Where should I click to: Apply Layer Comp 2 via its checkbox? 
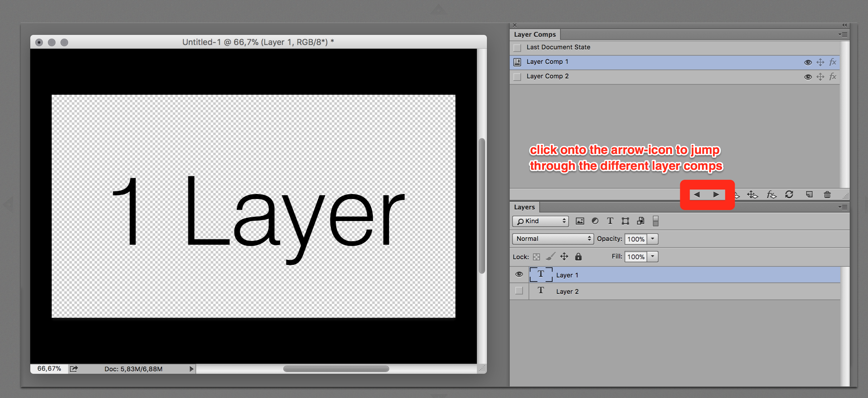click(x=517, y=77)
